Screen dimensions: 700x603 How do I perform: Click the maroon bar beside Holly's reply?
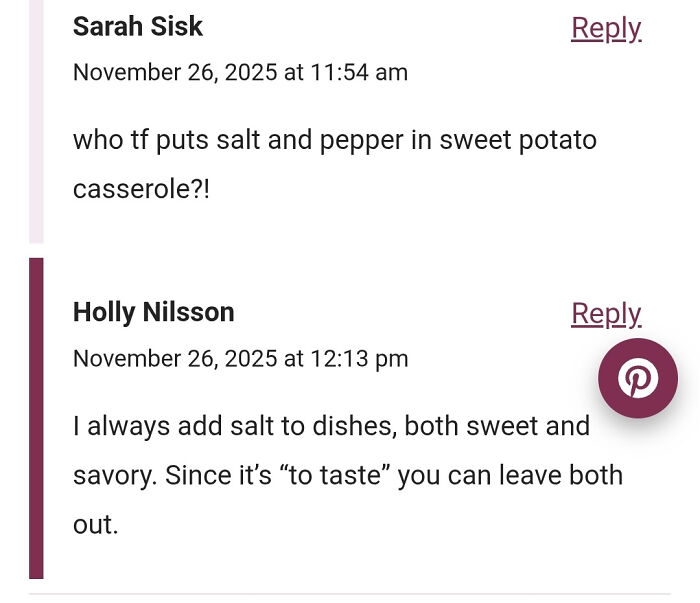tap(36, 418)
